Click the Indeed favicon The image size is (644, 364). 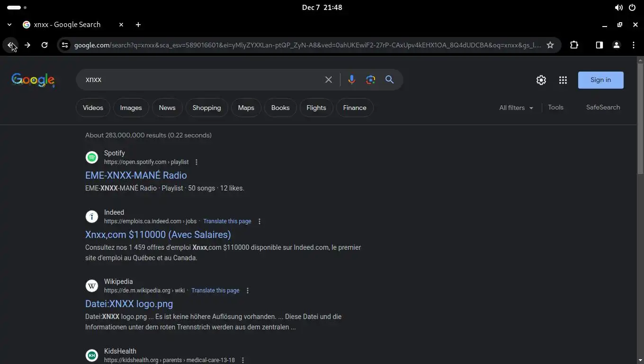tap(92, 217)
